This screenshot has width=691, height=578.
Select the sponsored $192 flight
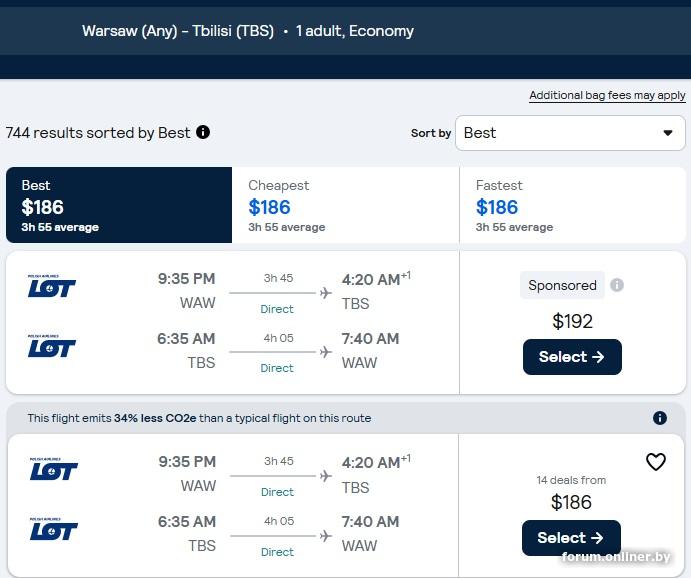coord(572,357)
